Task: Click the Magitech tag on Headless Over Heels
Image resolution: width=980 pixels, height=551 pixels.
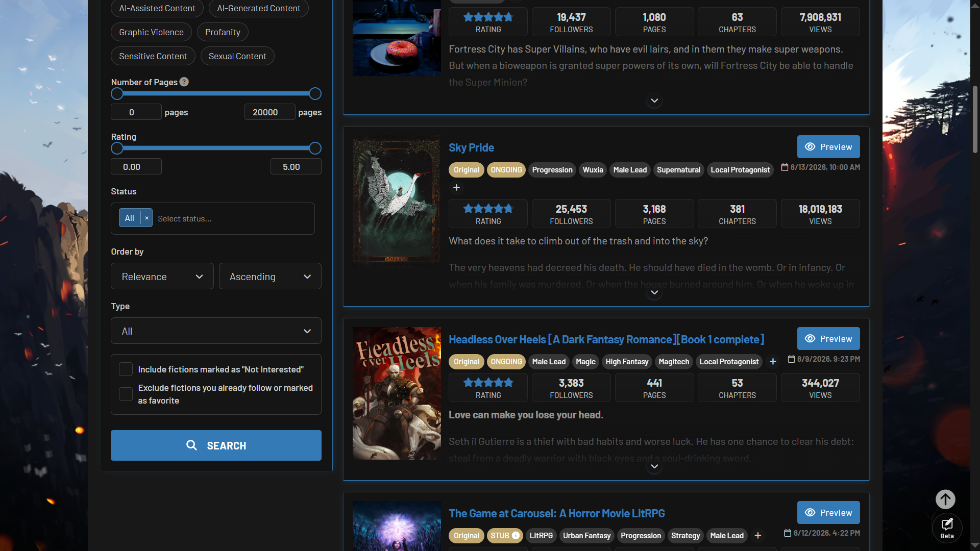Action: coord(674,362)
